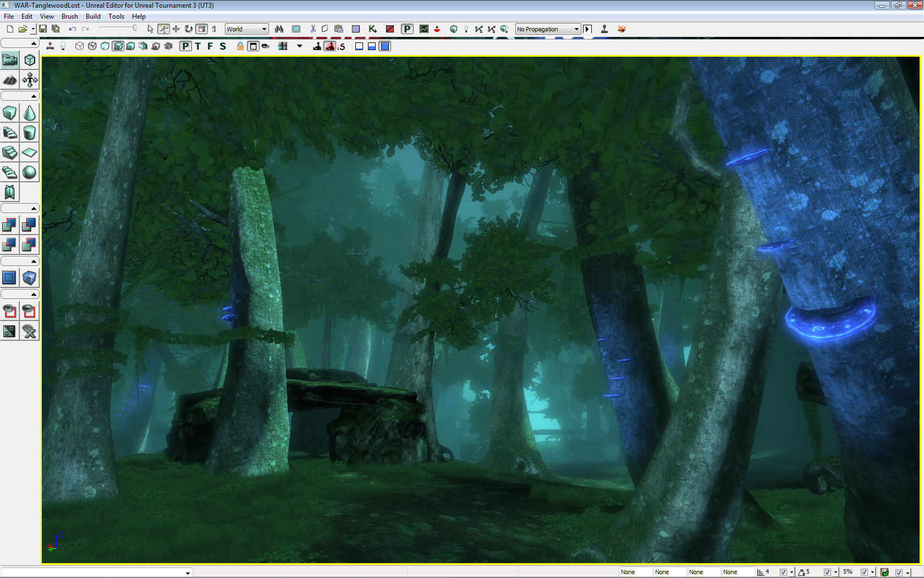Select the Volumetric brush builder icon
Viewport: 924px width, 578px height.
10,192
